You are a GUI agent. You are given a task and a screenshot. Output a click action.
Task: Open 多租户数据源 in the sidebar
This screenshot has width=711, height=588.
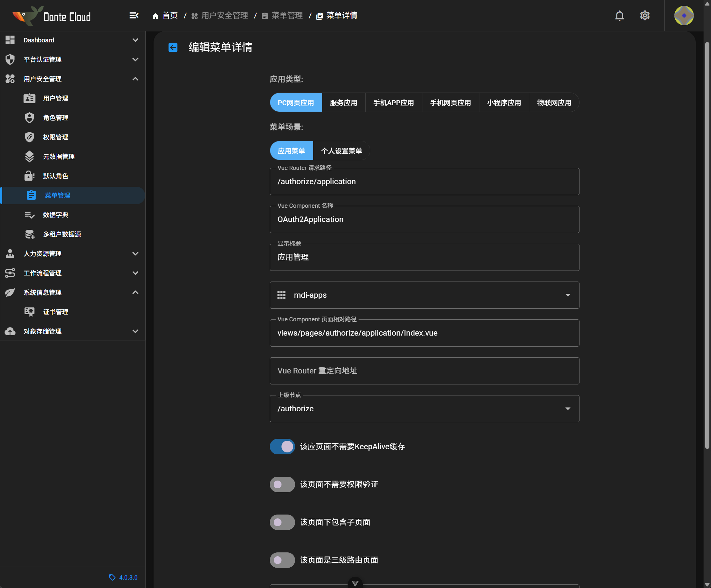coord(62,234)
